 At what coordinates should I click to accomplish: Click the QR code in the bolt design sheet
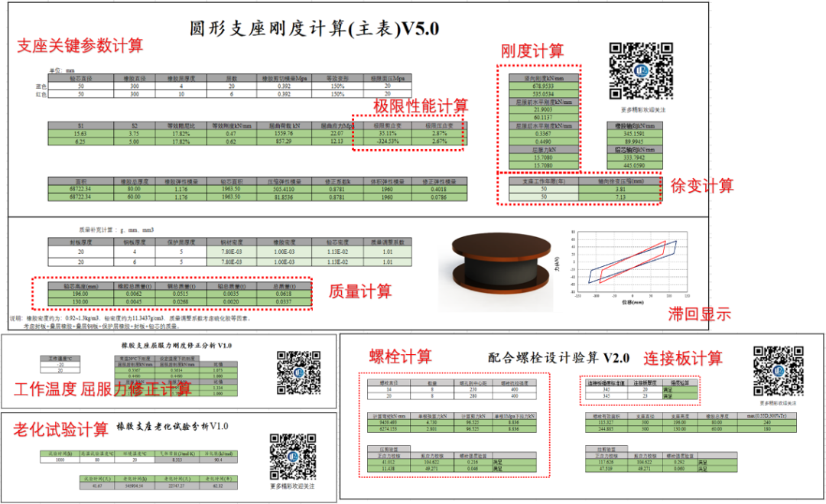pos(778,371)
